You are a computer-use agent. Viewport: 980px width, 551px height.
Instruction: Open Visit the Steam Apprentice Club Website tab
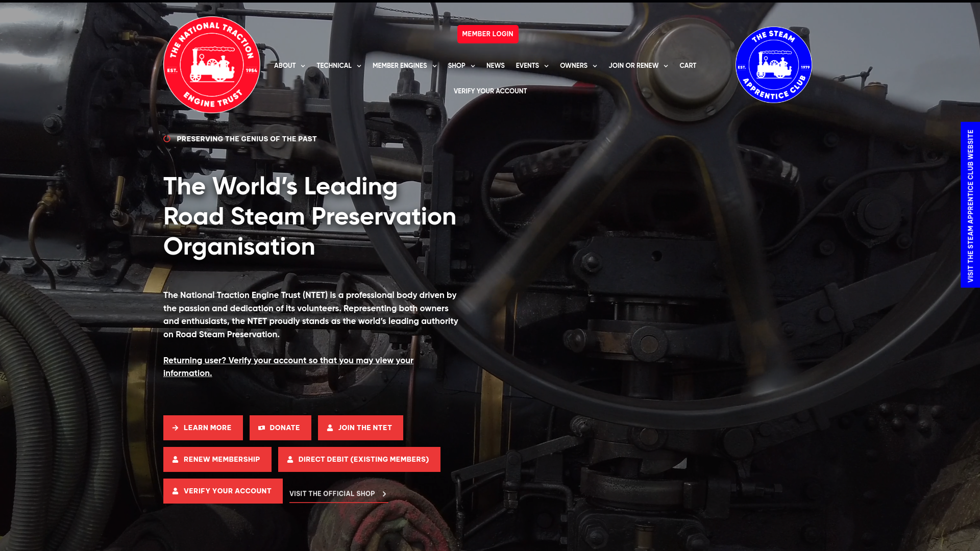pos(970,205)
